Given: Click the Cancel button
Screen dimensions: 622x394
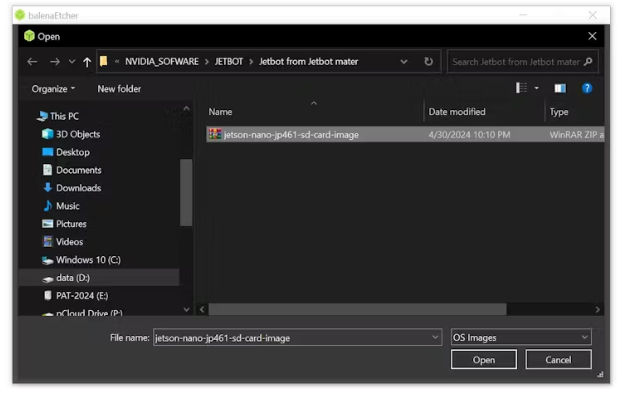Looking at the screenshot, I should 558,359.
